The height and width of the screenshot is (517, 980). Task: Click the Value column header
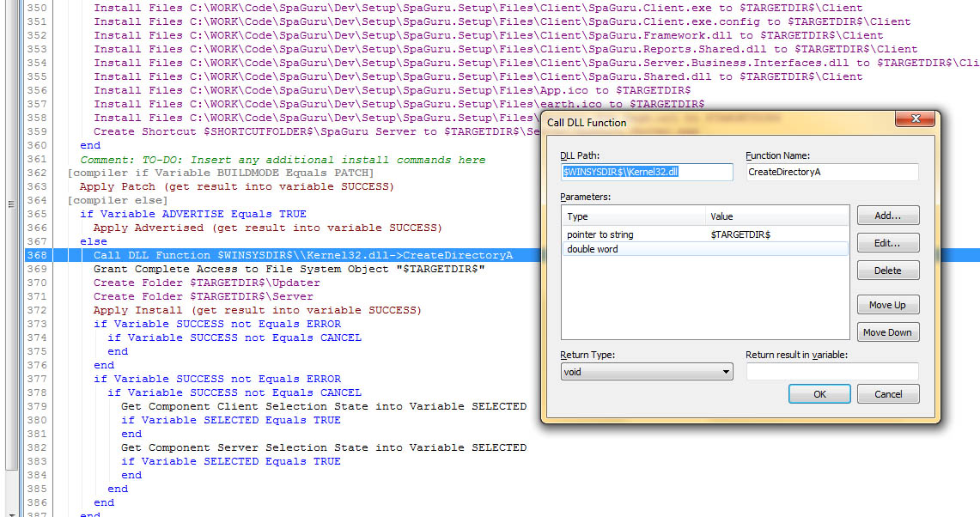point(777,216)
